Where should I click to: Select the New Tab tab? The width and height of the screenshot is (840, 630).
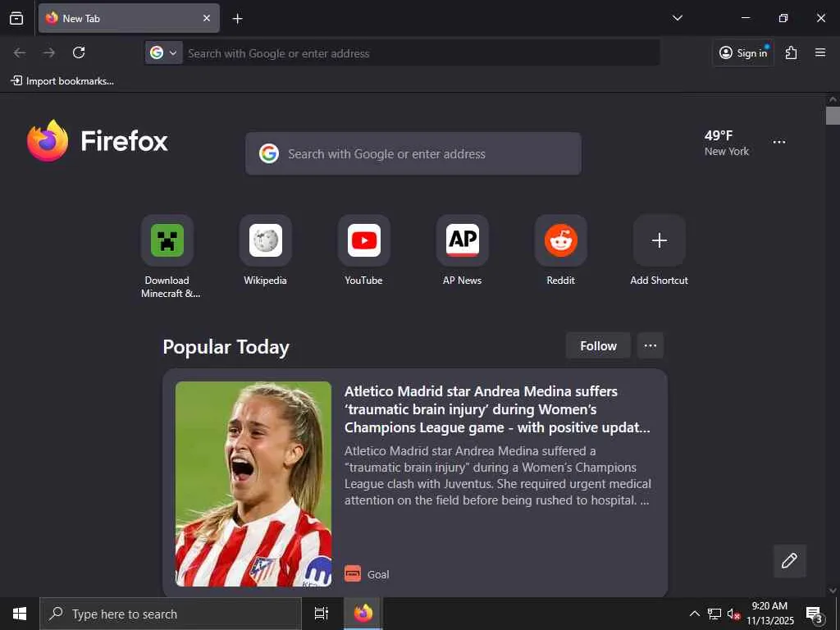(129, 18)
